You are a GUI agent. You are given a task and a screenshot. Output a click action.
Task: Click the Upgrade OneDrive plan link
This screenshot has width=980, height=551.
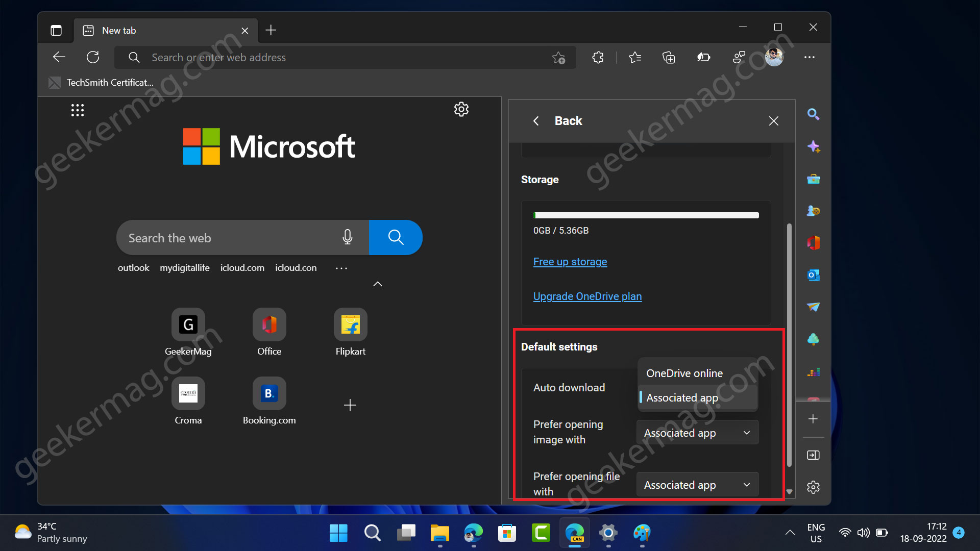(587, 296)
